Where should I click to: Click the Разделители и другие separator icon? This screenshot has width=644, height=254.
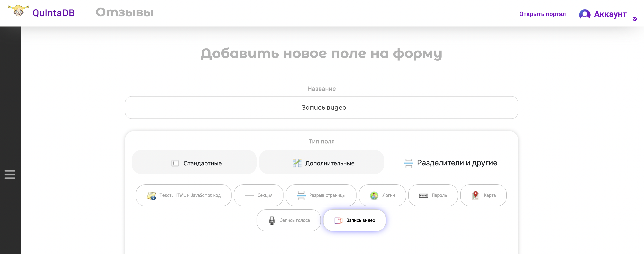tap(408, 163)
